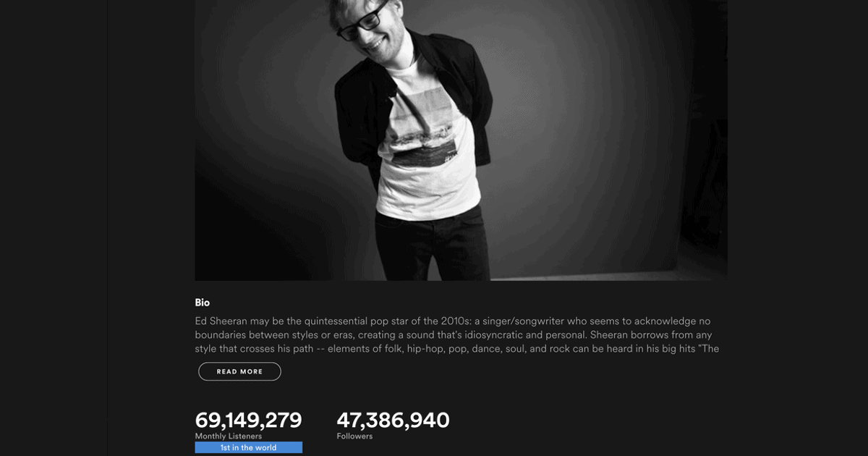Click the words Ed Sheeran starting the bio
The width and height of the screenshot is (868, 456).
pos(218,321)
